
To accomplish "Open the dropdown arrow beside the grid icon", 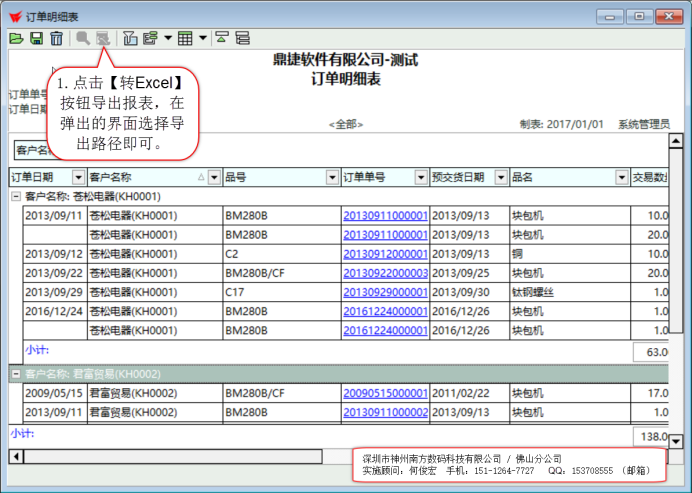I will [x=203, y=38].
